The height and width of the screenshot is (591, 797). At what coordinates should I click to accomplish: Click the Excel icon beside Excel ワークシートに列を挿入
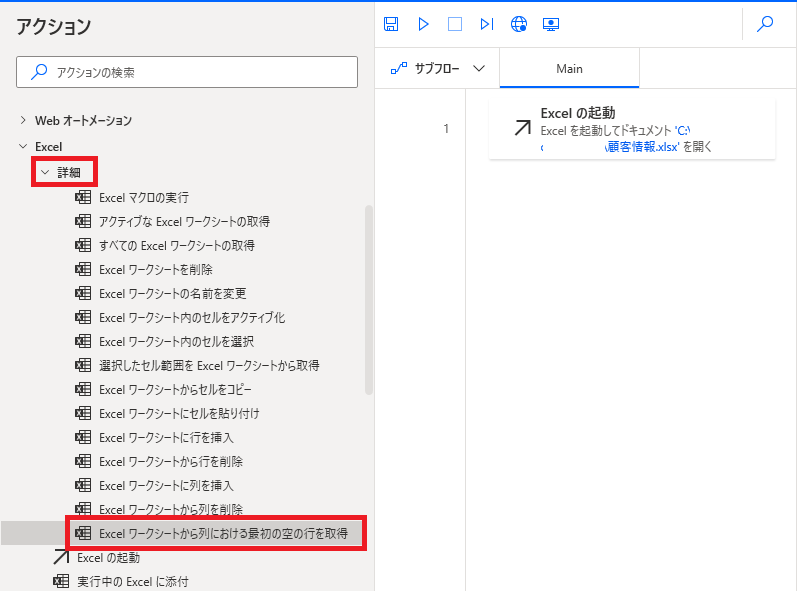point(83,485)
